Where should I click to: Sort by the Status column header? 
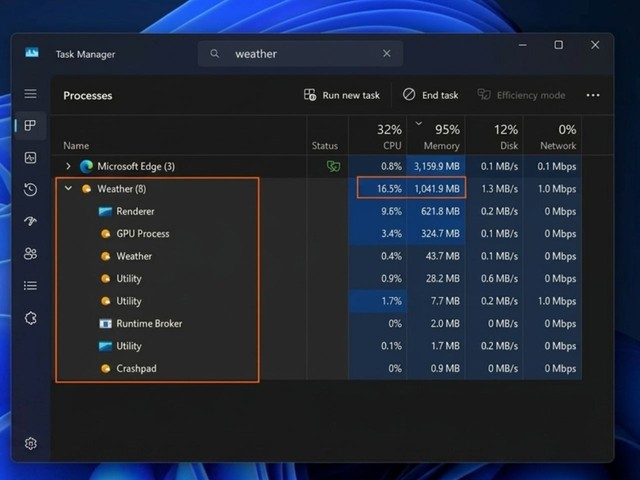click(x=325, y=146)
